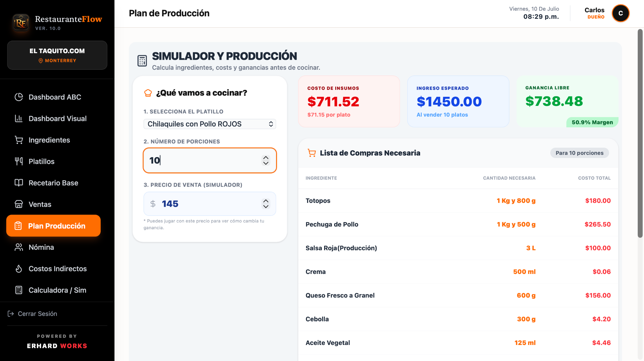This screenshot has height=361, width=644.
Task: Click the Aceite Vegetal row name
Action: click(328, 343)
